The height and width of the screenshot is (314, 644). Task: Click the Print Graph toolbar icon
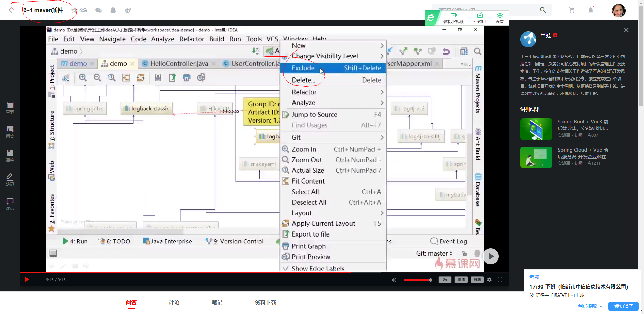(x=187, y=77)
